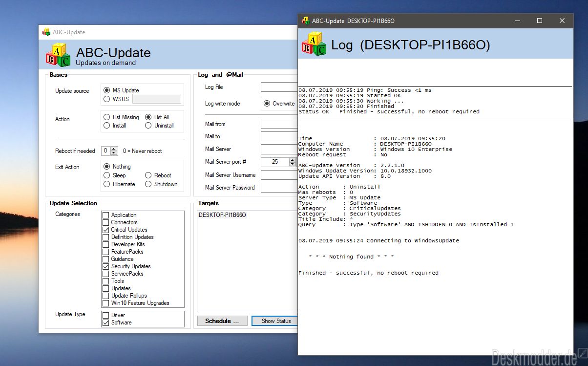Disable the Security Updates category
This screenshot has height=366, width=588.
click(x=105, y=266)
